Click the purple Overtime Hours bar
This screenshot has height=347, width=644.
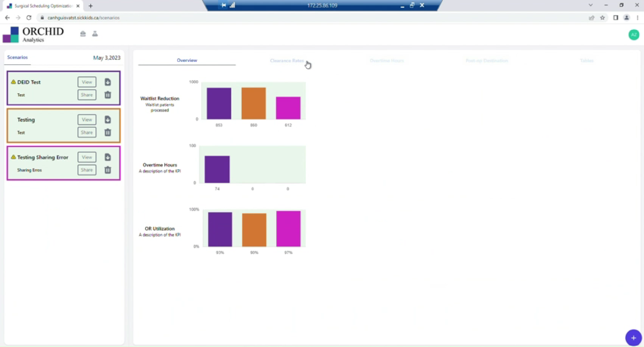tap(217, 169)
